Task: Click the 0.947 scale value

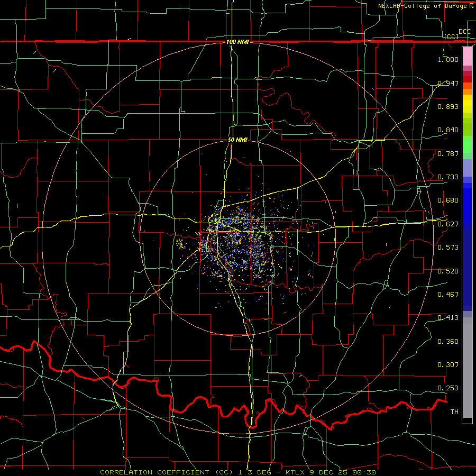Action: pyautogui.click(x=448, y=83)
